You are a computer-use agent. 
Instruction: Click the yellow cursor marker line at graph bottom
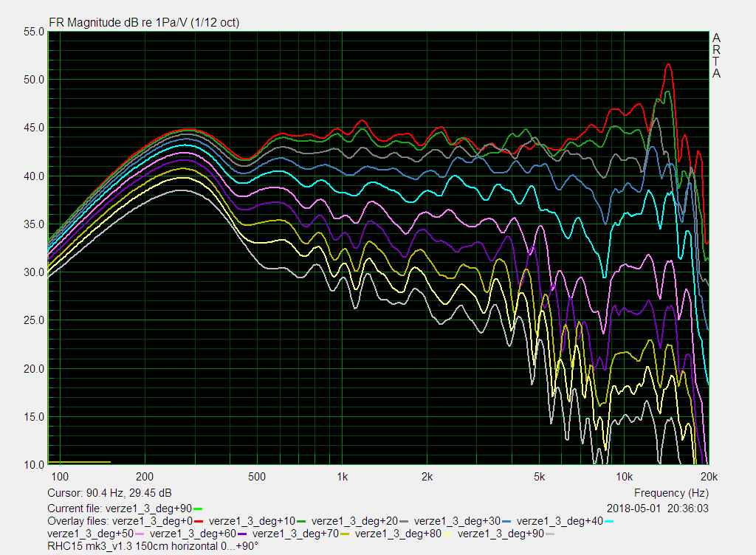tap(80, 463)
